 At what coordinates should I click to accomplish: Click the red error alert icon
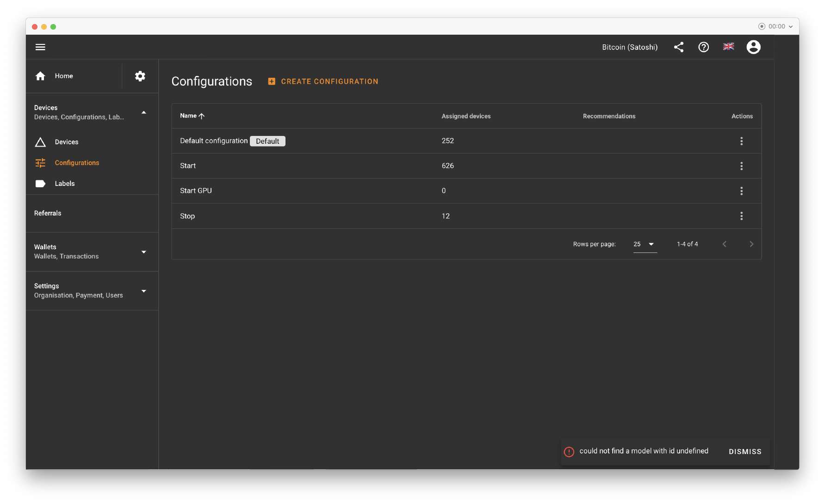569,452
